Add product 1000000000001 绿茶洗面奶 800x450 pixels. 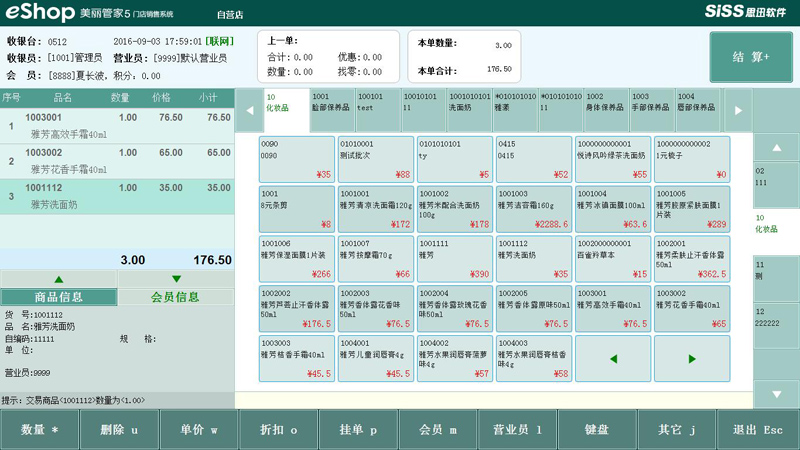tap(613, 159)
